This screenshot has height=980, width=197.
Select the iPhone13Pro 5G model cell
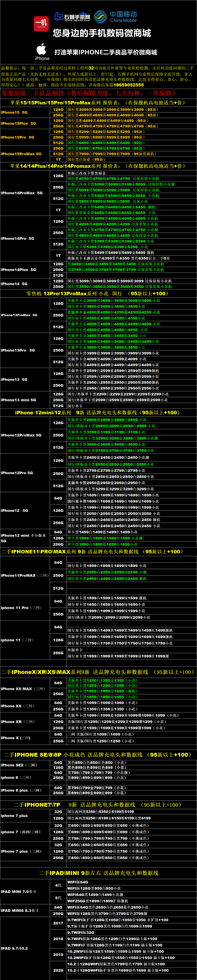[25, 350]
